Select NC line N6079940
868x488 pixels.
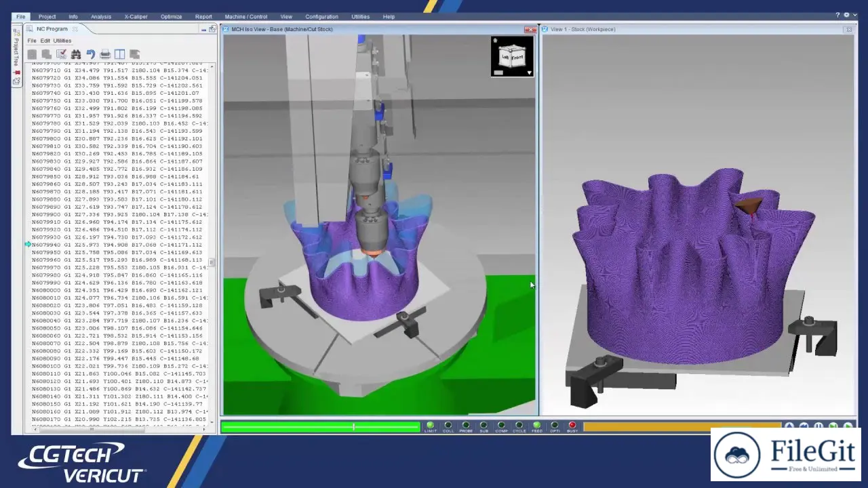(117, 245)
